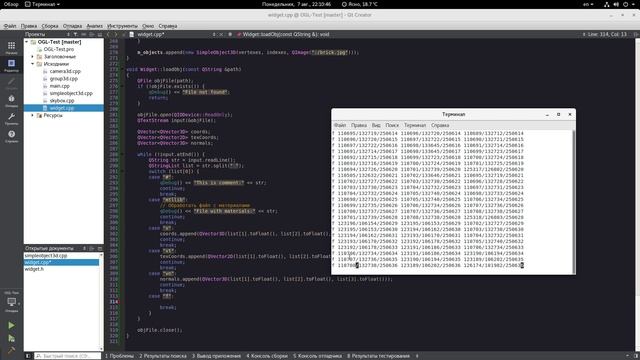Open the Инструменты menu
Screen dimensions: 640x360
122,26
